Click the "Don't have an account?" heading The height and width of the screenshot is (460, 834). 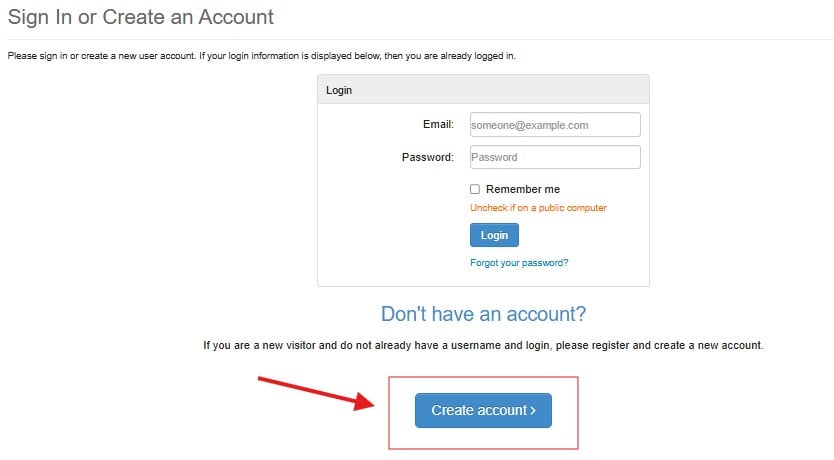point(483,314)
